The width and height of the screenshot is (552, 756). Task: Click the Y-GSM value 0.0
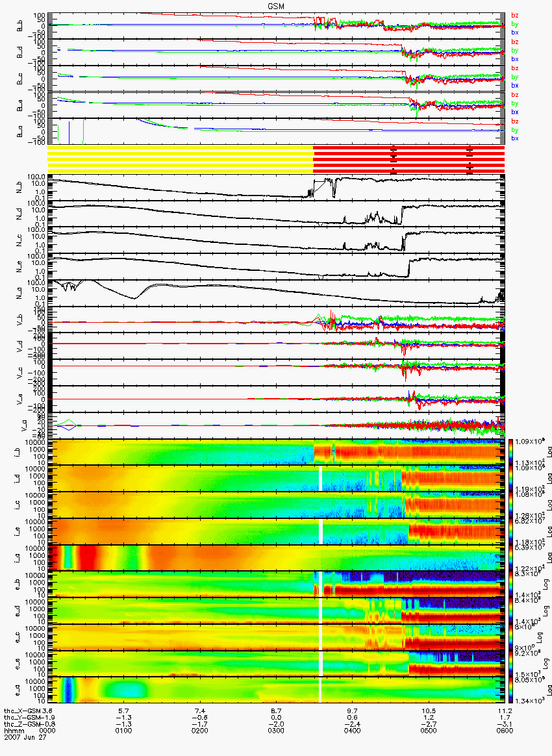[276, 718]
